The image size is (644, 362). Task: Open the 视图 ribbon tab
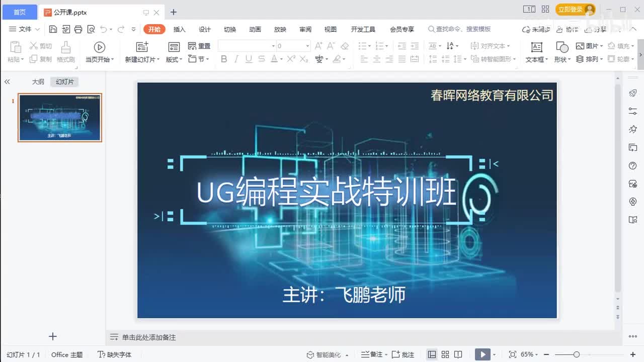pos(331,29)
